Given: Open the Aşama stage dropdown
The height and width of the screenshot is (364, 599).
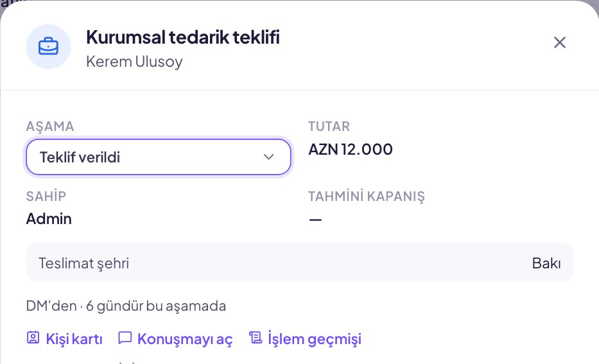Looking at the screenshot, I should click(159, 157).
